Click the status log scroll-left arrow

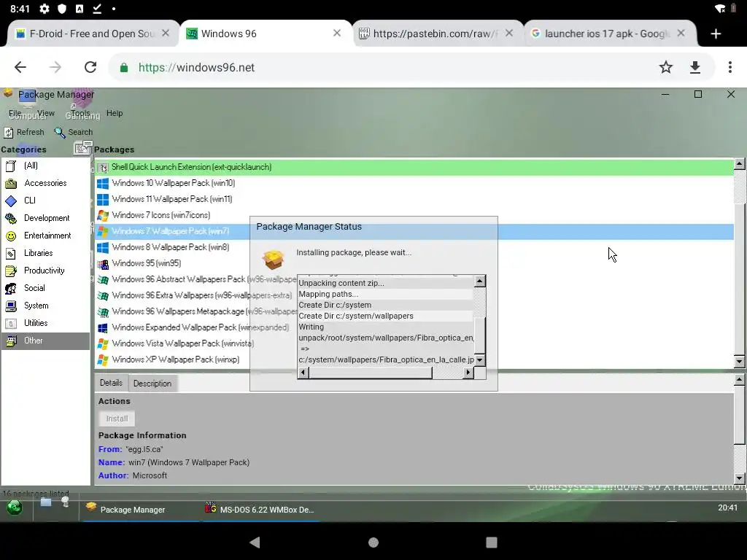(303, 373)
